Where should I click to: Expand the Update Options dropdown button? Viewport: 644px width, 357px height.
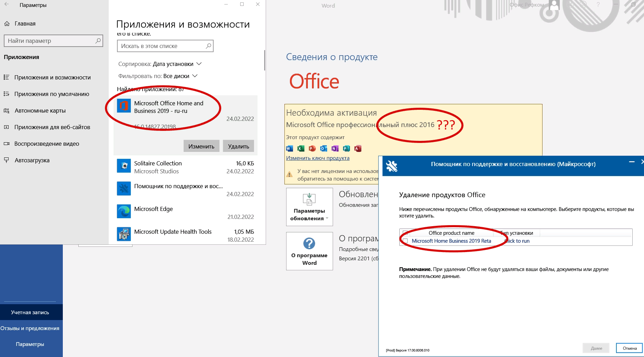pos(309,207)
